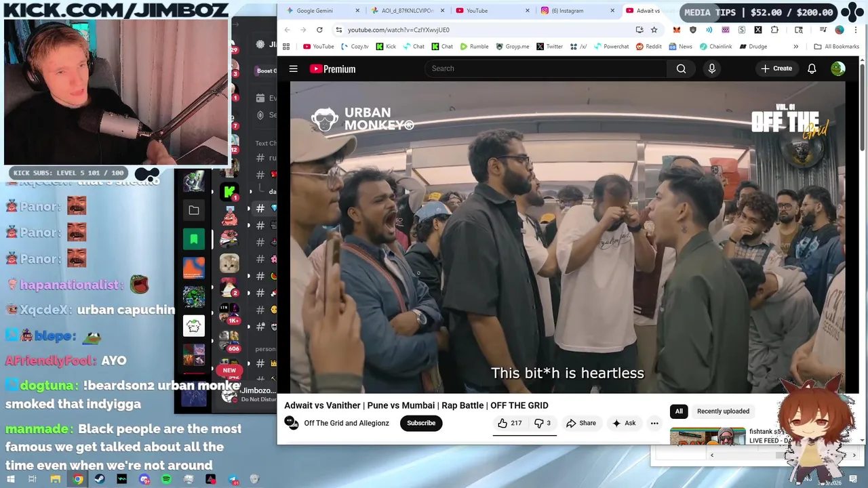Open more actions ellipsis under video
This screenshot has height=488, width=868.
tap(654, 423)
